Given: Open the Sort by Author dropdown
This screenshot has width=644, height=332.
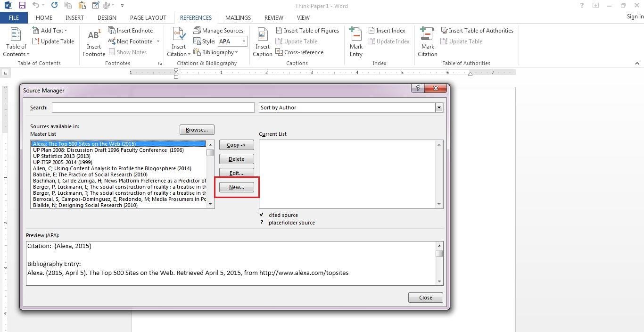Looking at the screenshot, I should [438, 108].
